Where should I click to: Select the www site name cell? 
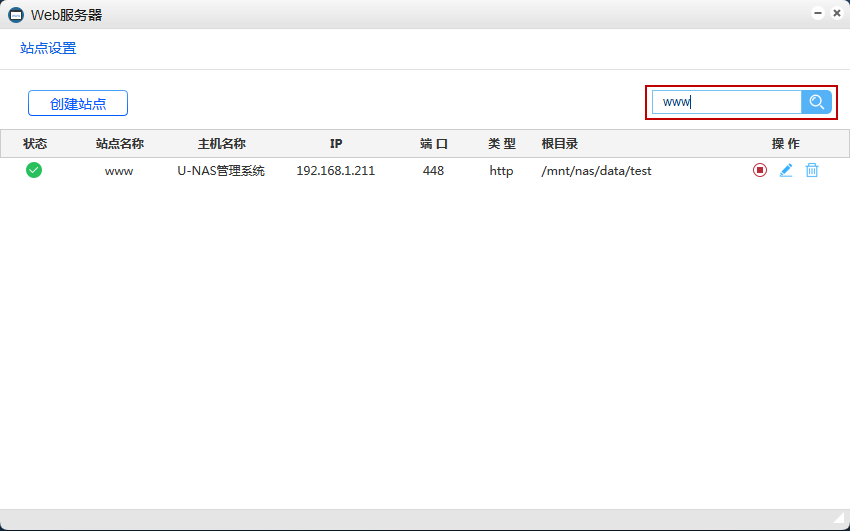tap(119, 171)
